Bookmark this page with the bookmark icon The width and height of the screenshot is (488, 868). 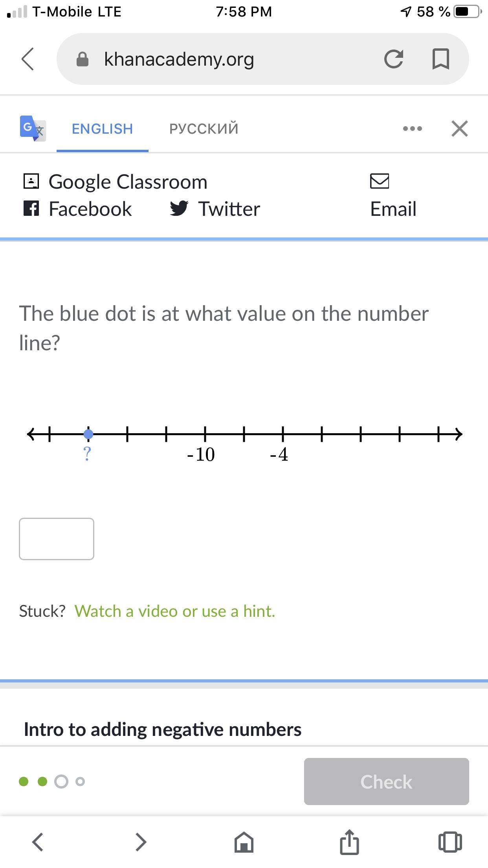[x=440, y=59]
